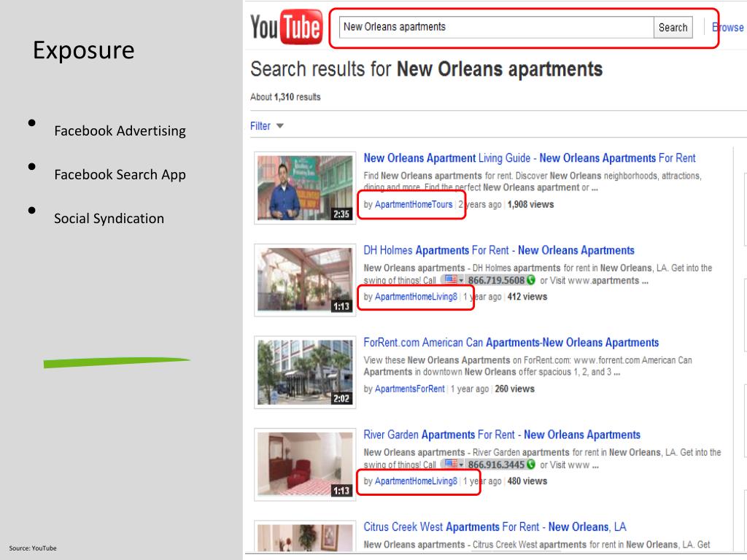The width and height of the screenshot is (747, 560).
Task: Click the 'Facebook Advertising' bullet text
Action: tap(120, 131)
